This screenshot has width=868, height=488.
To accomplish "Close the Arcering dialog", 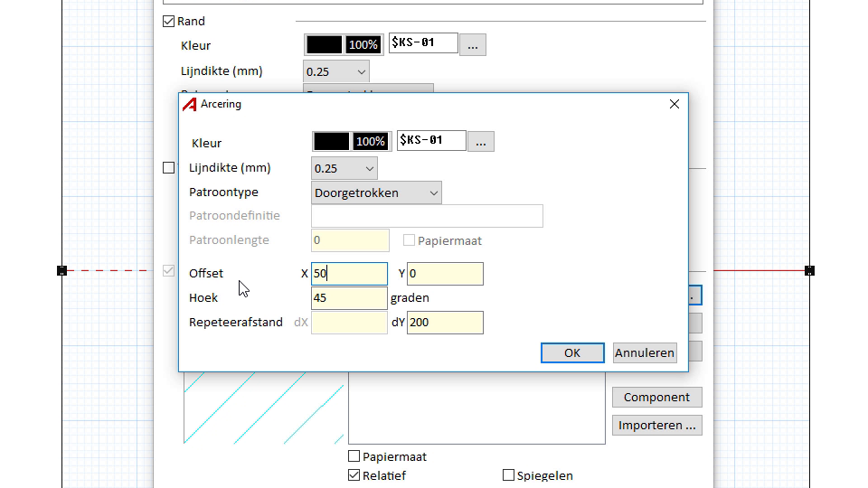I will 674,104.
